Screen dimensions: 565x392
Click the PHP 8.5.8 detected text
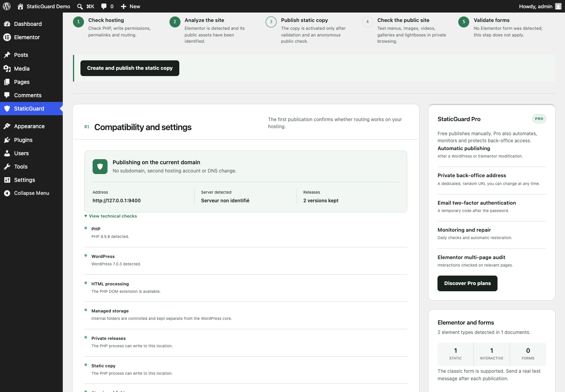click(110, 237)
